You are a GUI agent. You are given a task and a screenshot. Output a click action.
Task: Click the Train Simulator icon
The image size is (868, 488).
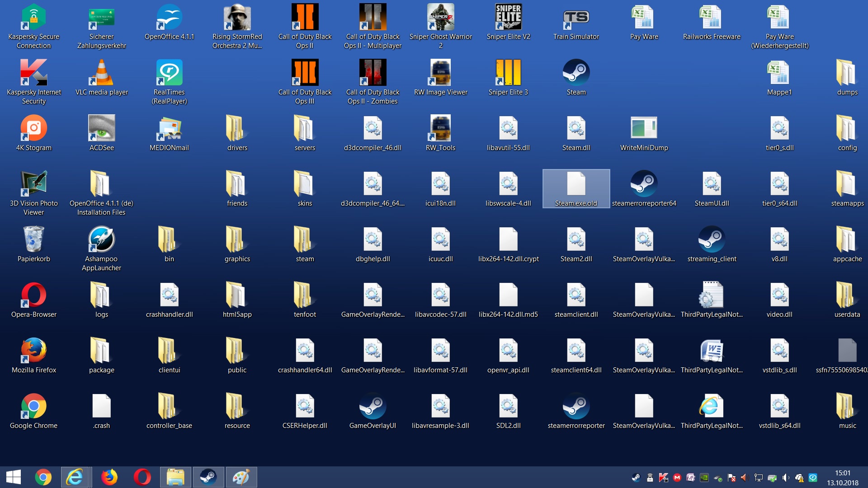[x=576, y=18]
